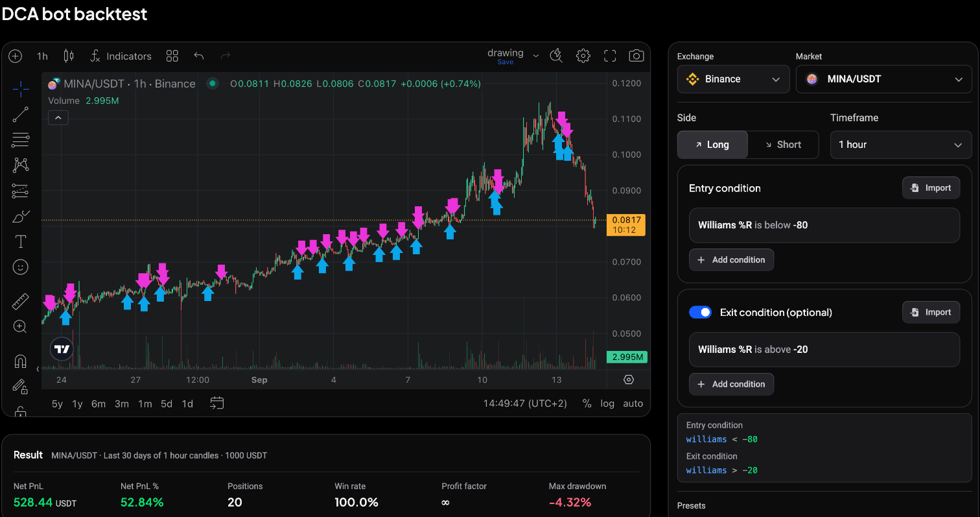Select the trend line drawing tool
Image resolution: width=980 pixels, height=517 pixels.
coord(21,114)
